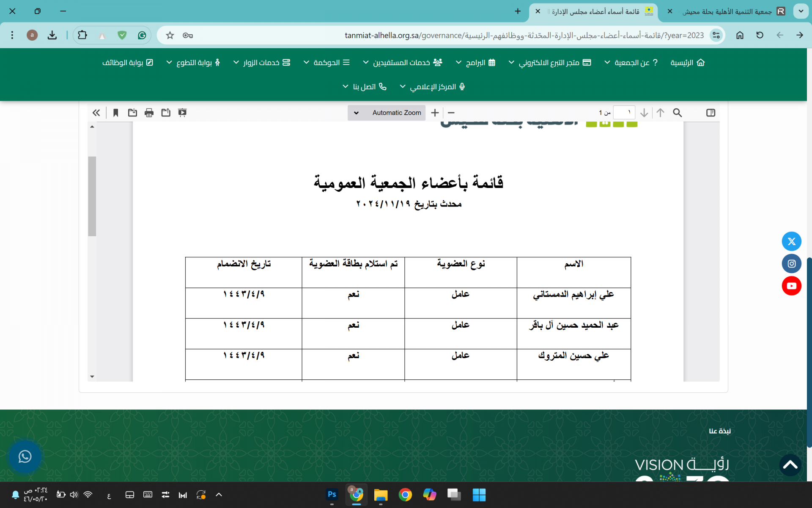Open the Copilot taskbar icon

[430, 494]
